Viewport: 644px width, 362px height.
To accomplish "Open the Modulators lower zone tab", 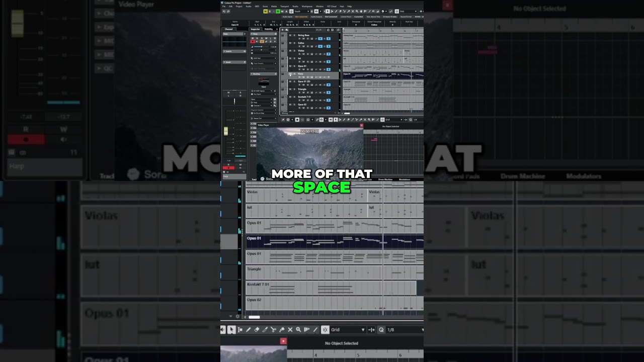I will 405,179.
